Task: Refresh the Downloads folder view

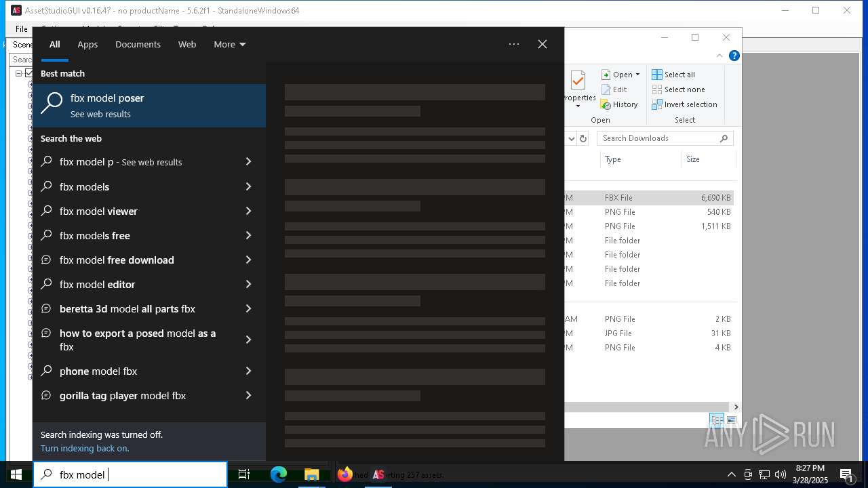Action: [583, 138]
